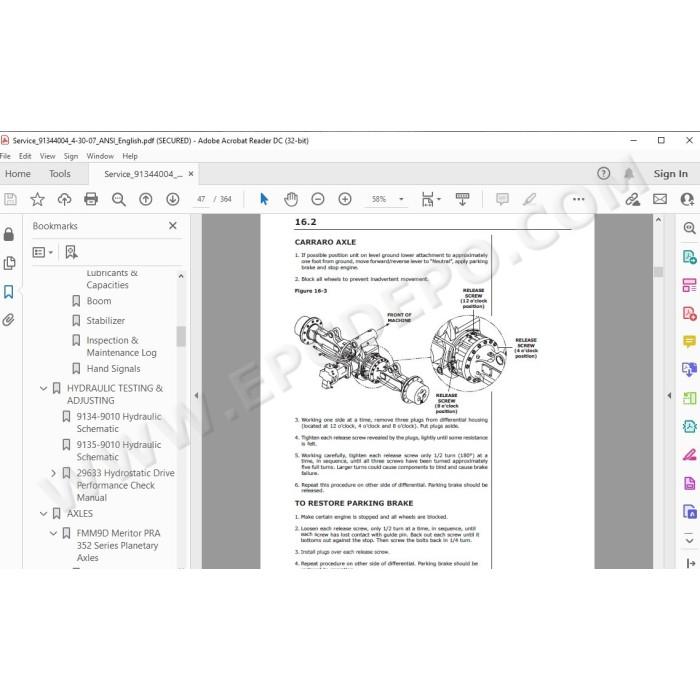The height and width of the screenshot is (700, 700).
Task: Collapse the left navigation pane arrow
Action: coord(196,395)
